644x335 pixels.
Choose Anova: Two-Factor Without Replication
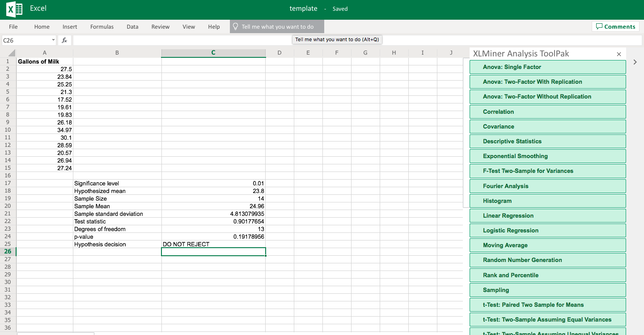pos(547,97)
